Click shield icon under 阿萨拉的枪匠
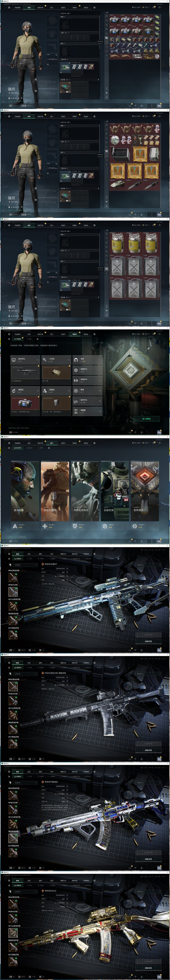The height and width of the screenshot is (980, 170). coord(75,526)
